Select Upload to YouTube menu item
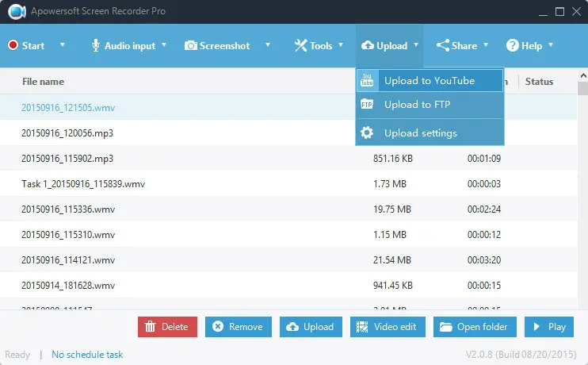 (x=429, y=80)
